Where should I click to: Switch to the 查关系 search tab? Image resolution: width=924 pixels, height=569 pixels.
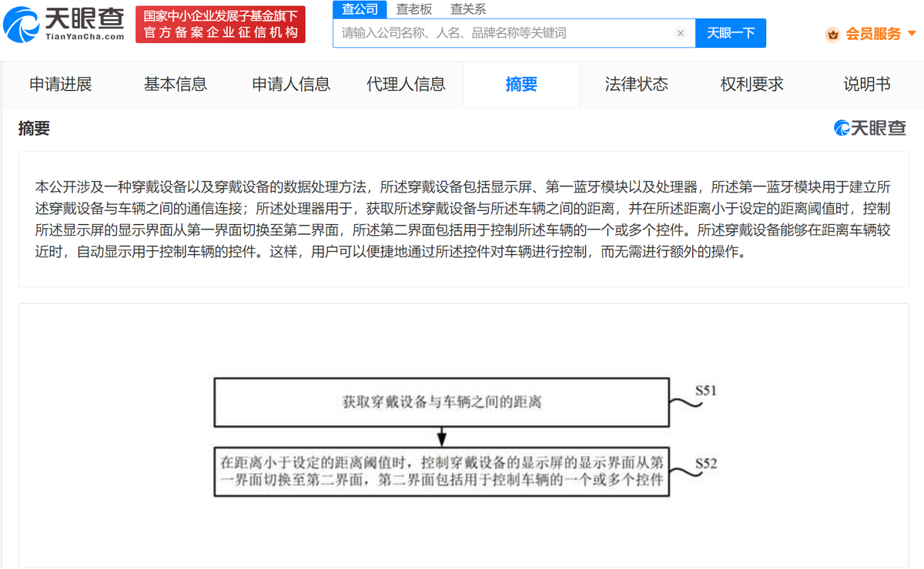tap(467, 9)
